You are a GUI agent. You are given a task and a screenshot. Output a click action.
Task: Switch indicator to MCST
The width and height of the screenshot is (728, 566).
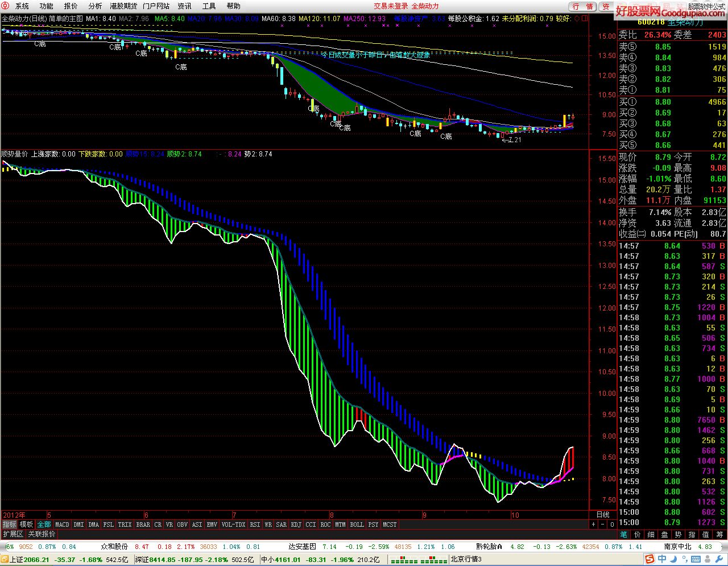[390, 524]
